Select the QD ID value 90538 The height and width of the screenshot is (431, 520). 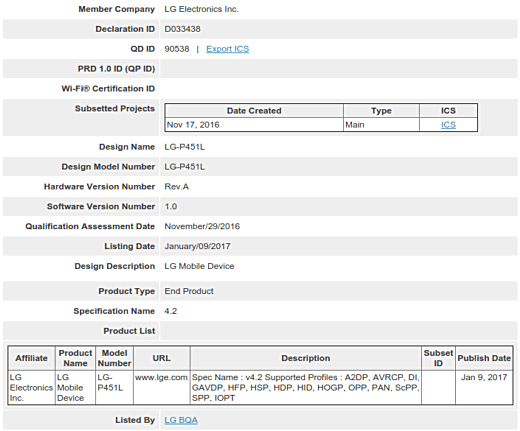click(177, 49)
